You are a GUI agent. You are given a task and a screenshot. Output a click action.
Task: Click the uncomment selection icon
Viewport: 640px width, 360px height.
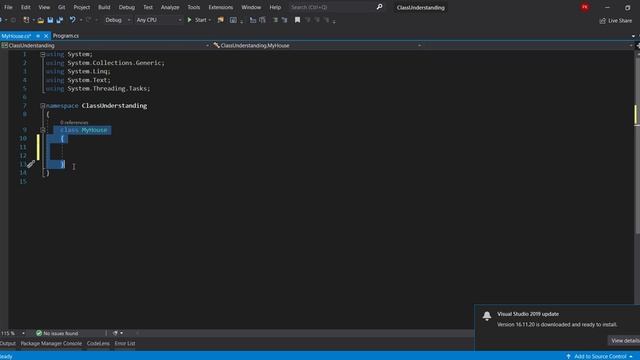click(x=262, y=20)
